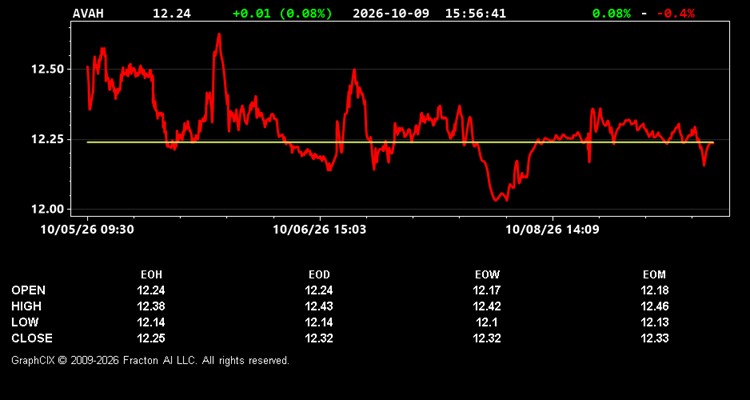Click the EOW low value 12.1
The height and width of the screenshot is (400, 750).
tap(487, 322)
